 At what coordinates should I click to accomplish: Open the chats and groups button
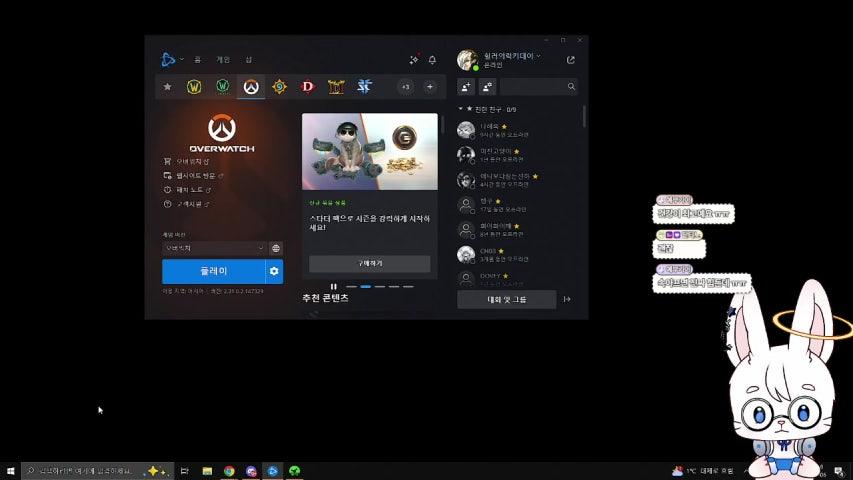coord(506,299)
